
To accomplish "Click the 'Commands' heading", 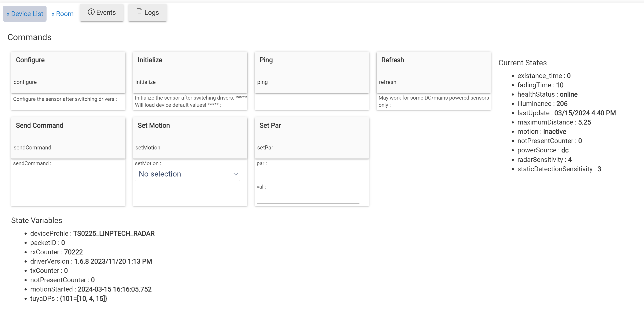I will pyautogui.click(x=29, y=37).
